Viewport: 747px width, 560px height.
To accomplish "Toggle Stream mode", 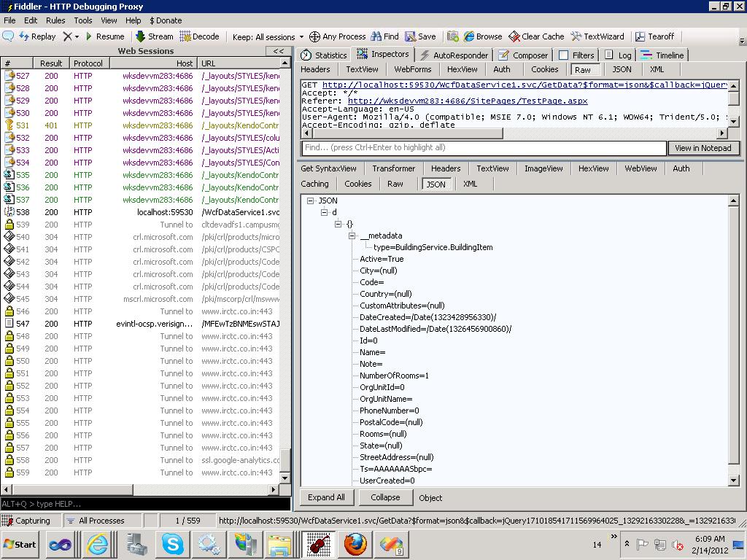I will click(x=155, y=36).
